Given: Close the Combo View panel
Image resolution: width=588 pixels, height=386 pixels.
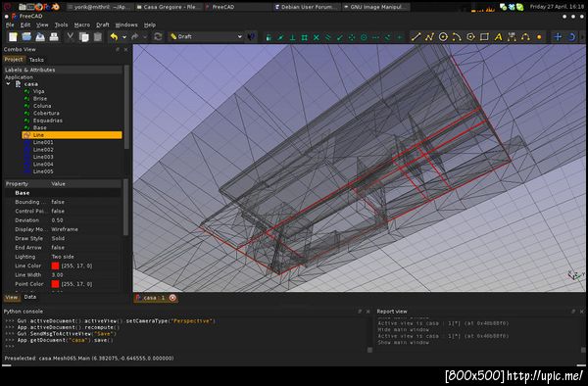Looking at the screenshot, I should pyautogui.click(x=125, y=49).
